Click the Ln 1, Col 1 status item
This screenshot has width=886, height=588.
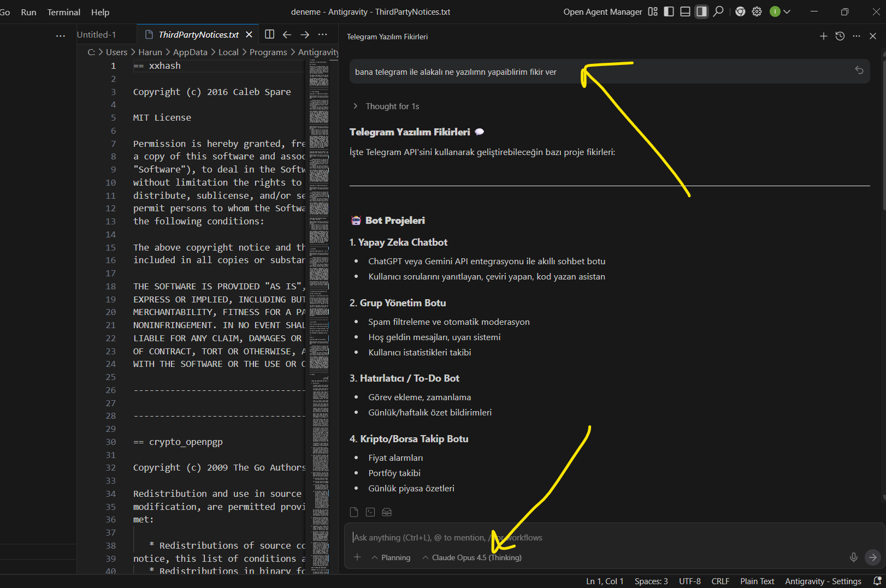point(605,581)
